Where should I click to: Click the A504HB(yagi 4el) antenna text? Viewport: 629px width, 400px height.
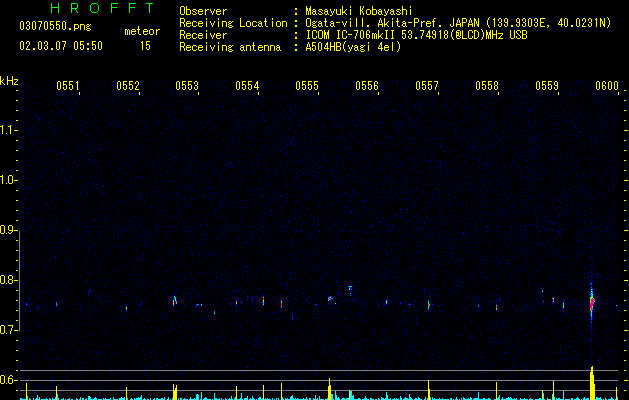pos(353,47)
